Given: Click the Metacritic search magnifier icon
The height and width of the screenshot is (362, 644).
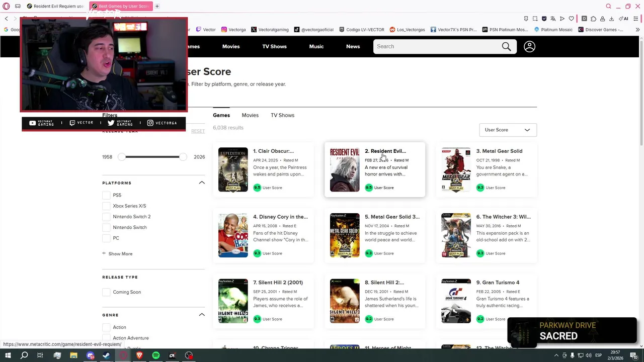Looking at the screenshot, I should pos(506,47).
